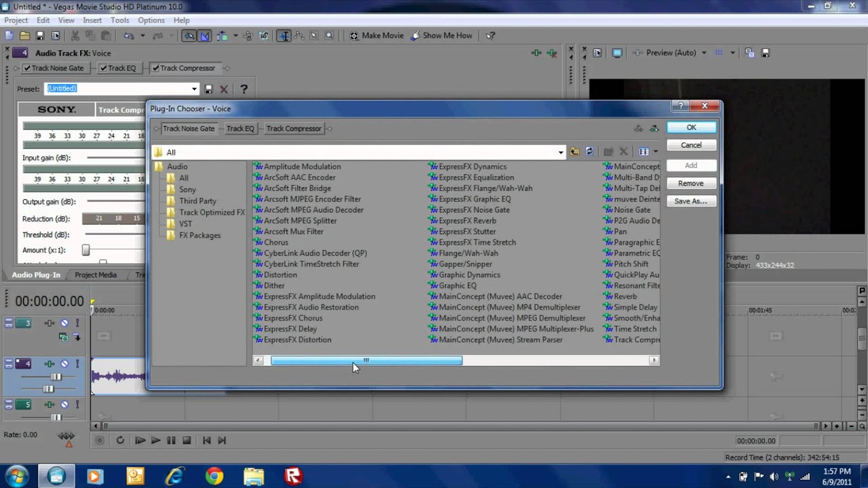Adjust the track 4 pan slider
This screenshot has width=868, height=488.
(x=48, y=389)
